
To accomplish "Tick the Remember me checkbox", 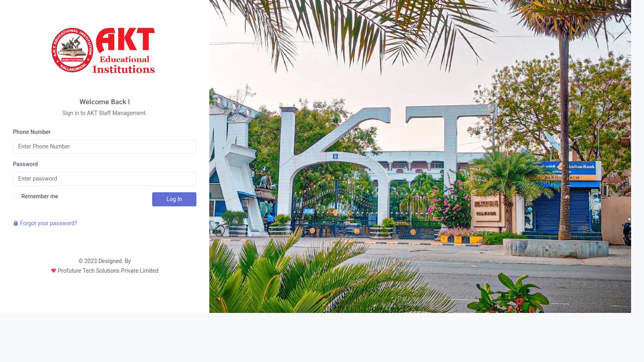I will point(16,197).
